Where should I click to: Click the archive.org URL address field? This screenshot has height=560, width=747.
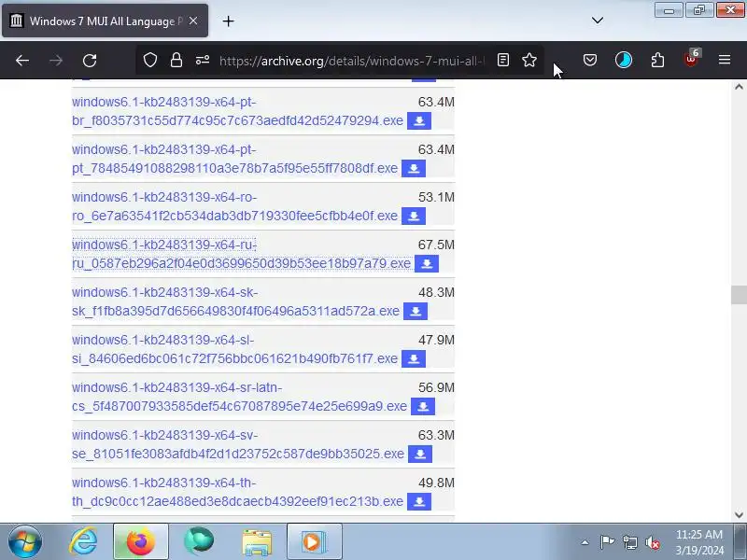coord(351,61)
